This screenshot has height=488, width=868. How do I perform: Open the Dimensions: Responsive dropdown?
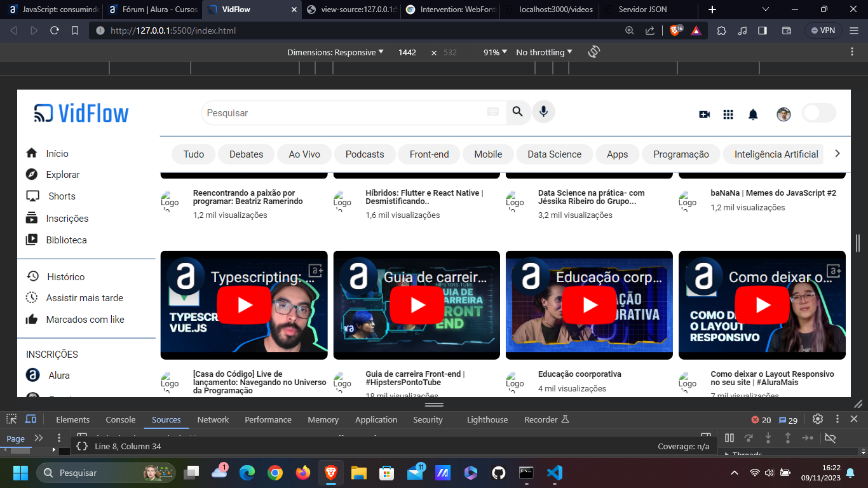pos(336,52)
